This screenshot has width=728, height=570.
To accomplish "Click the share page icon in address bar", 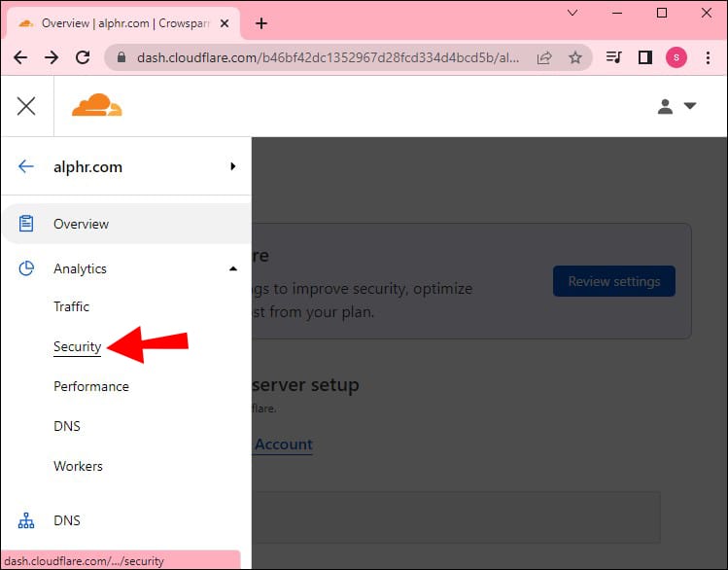I will tap(544, 57).
